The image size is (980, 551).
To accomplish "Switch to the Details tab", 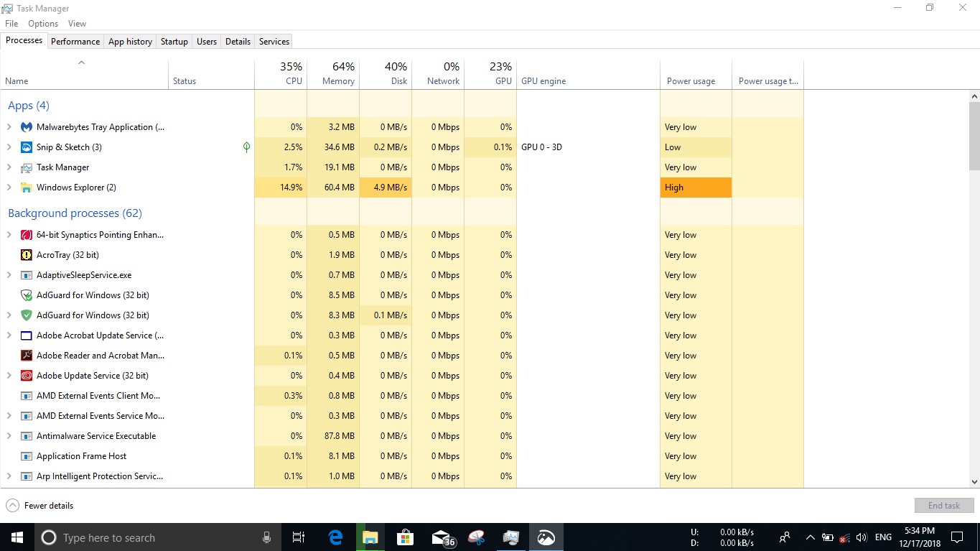I will click(x=238, y=42).
